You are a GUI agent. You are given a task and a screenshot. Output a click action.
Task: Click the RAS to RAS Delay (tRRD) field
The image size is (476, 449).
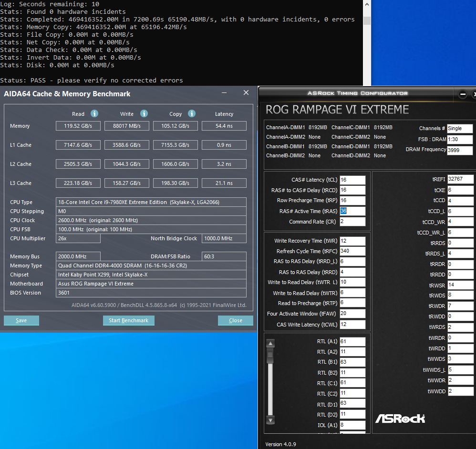point(352,272)
